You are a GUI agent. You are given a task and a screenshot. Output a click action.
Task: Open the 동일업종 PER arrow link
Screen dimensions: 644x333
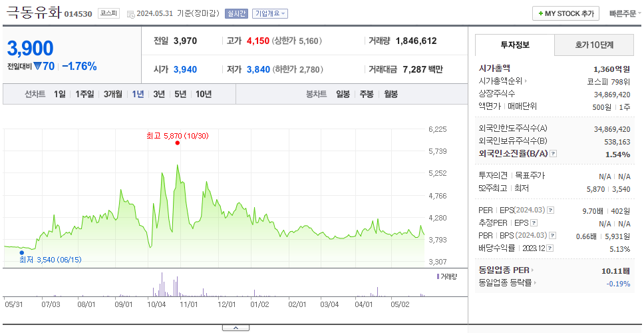[x=506, y=270]
